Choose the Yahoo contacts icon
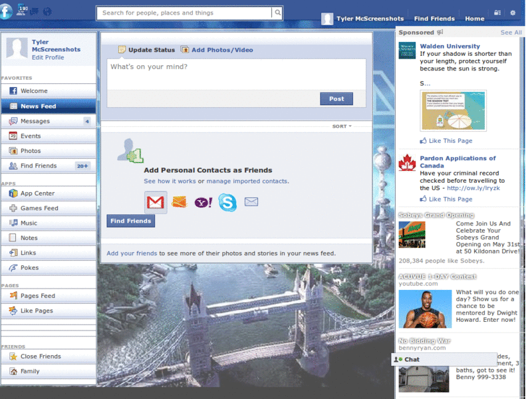 coord(203,202)
